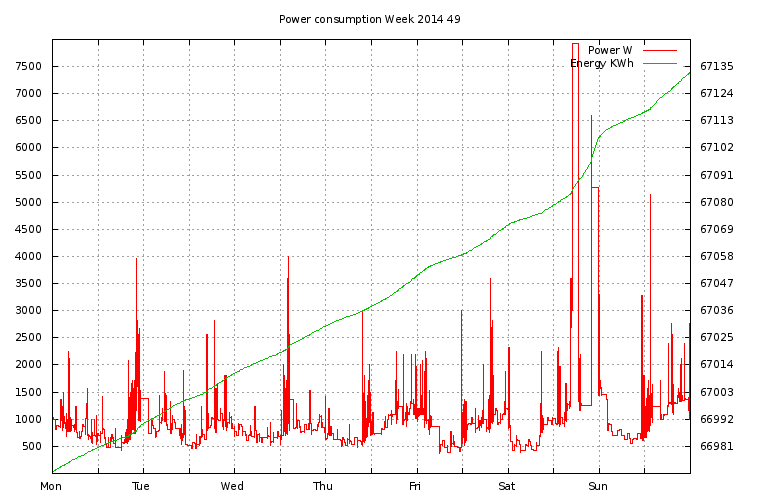The width and height of the screenshot is (768, 500).
Task: Click the 5000 W power spike on Sunday
Action: point(650,195)
